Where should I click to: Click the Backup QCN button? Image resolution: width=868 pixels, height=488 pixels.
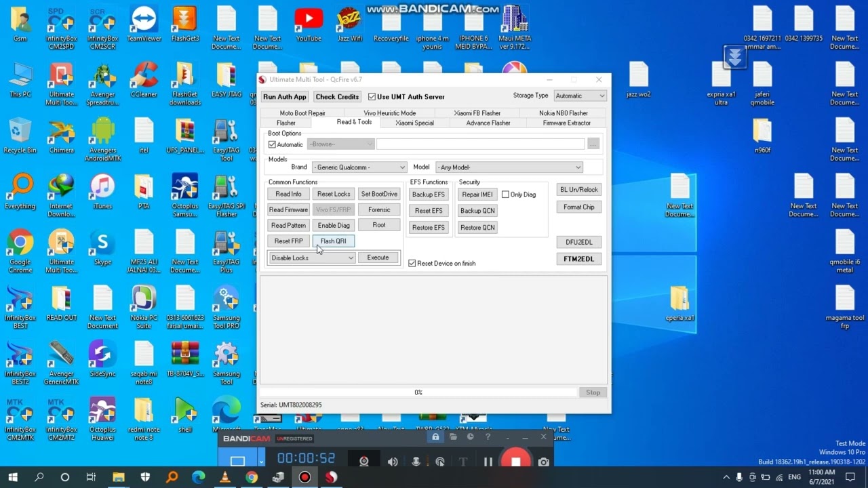click(477, 211)
